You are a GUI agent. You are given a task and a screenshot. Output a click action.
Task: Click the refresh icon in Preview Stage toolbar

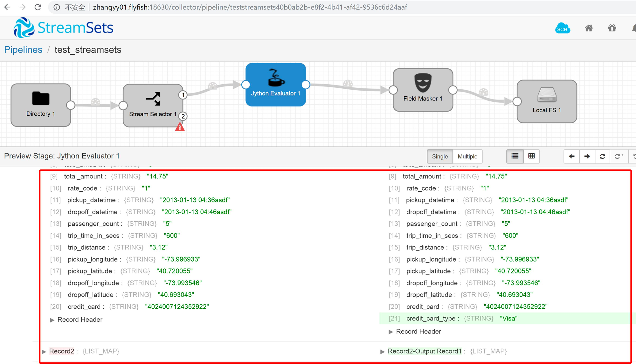[x=602, y=156]
